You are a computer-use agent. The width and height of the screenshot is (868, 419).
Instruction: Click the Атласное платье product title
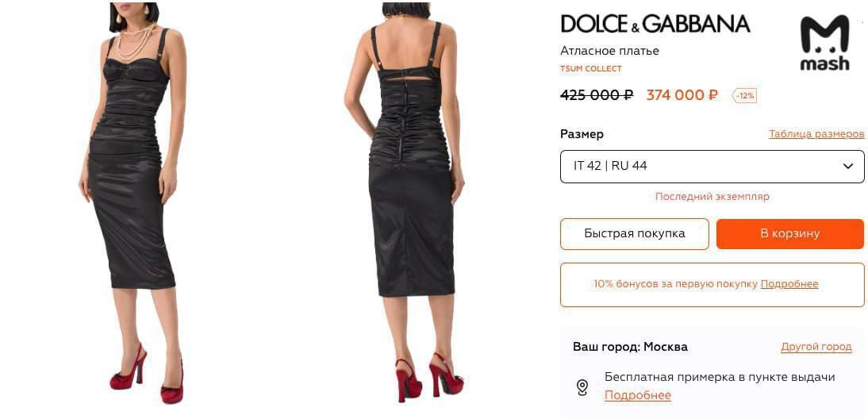(609, 51)
